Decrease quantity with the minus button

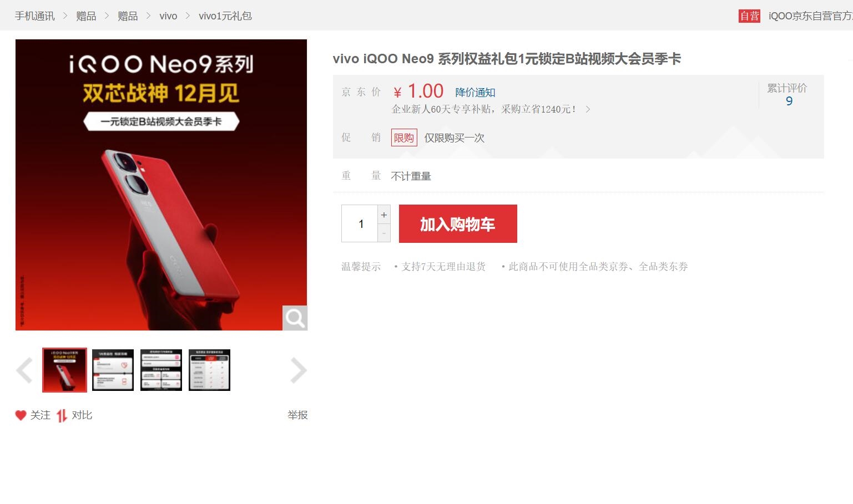[x=384, y=233]
